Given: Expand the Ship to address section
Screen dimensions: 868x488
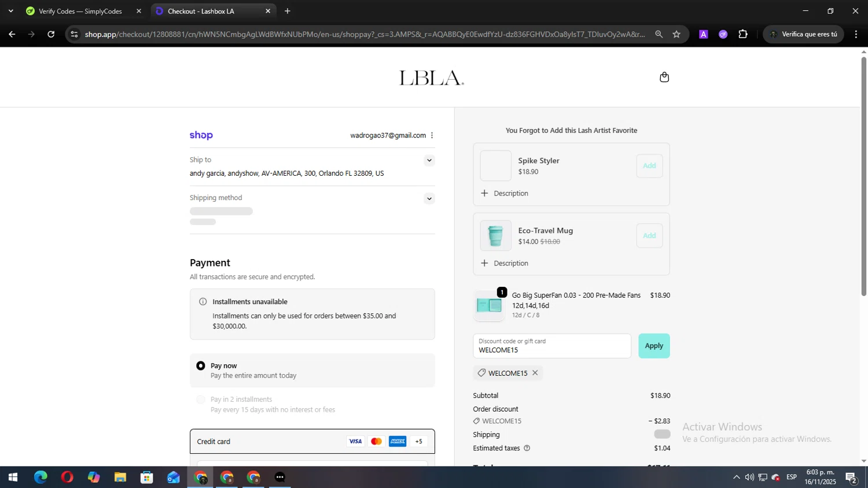Looking at the screenshot, I should click(x=429, y=160).
